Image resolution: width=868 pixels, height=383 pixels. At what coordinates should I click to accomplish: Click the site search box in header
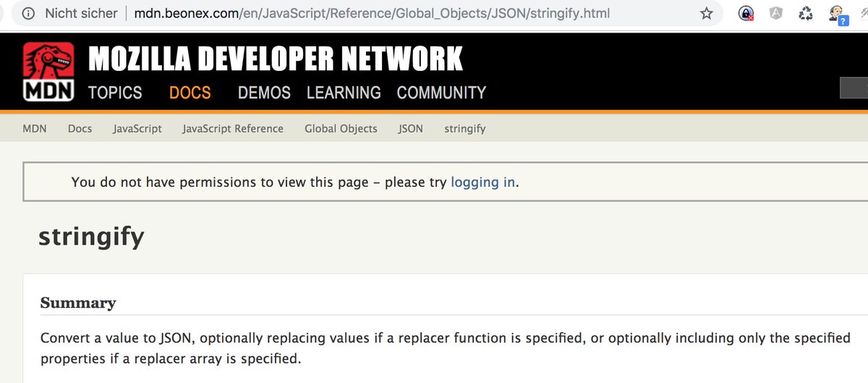pyautogui.click(x=854, y=88)
